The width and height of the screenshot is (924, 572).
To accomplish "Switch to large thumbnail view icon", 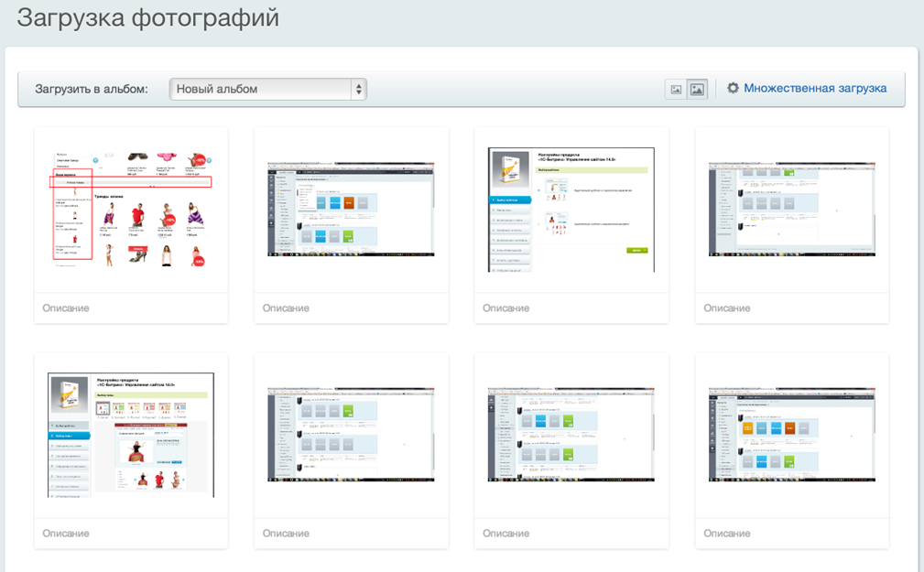I will (697, 90).
